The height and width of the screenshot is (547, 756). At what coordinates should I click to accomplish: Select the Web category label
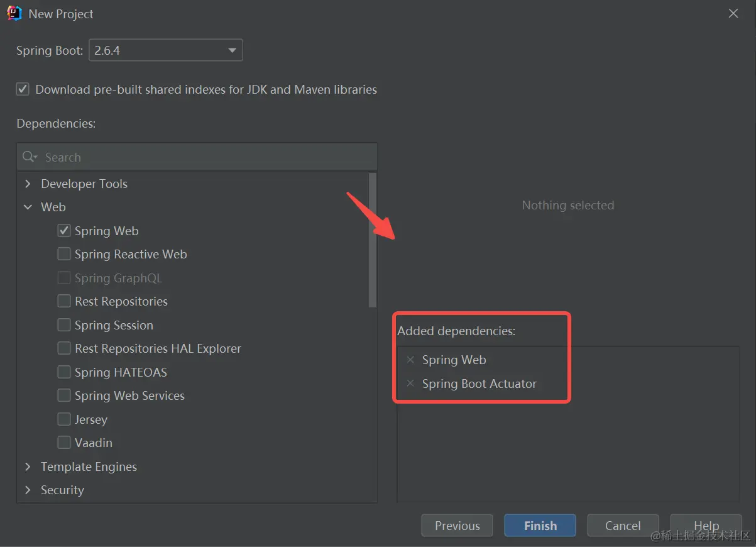pyautogui.click(x=53, y=207)
